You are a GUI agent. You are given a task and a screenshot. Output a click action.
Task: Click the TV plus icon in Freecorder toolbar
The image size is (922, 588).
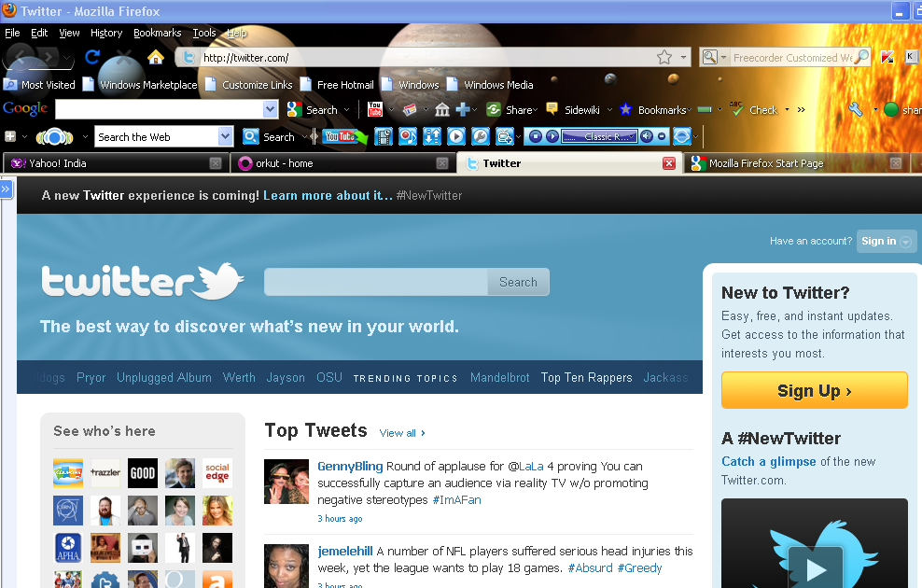coord(505,137)
